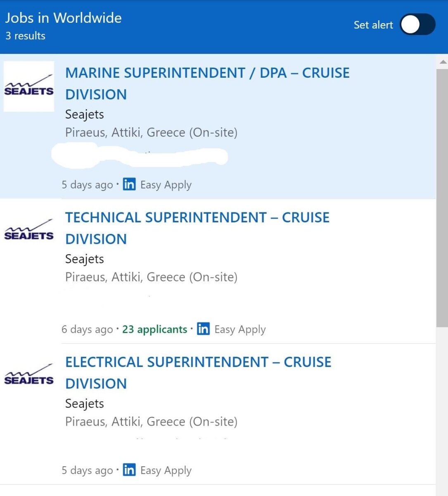Click Seajets company name under Marine Superintendent
Viewport: 448px width, 496px height.
[x=85, y=114]
